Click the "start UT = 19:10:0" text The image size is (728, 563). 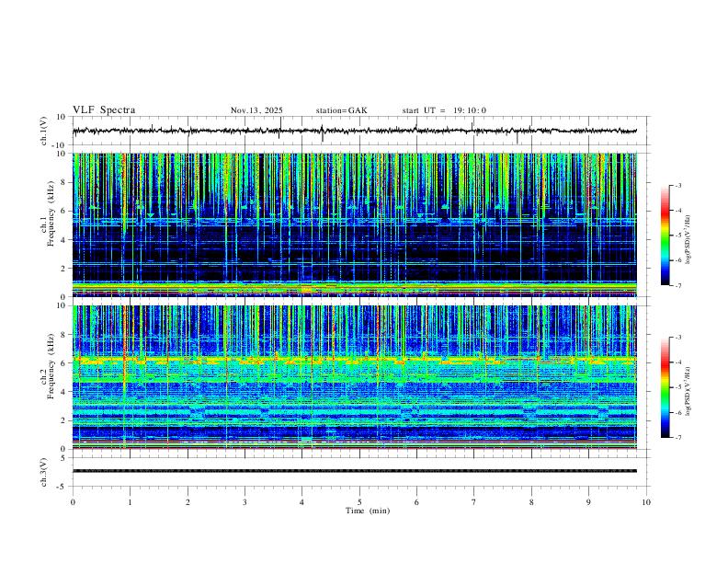(x=444, y=110)
